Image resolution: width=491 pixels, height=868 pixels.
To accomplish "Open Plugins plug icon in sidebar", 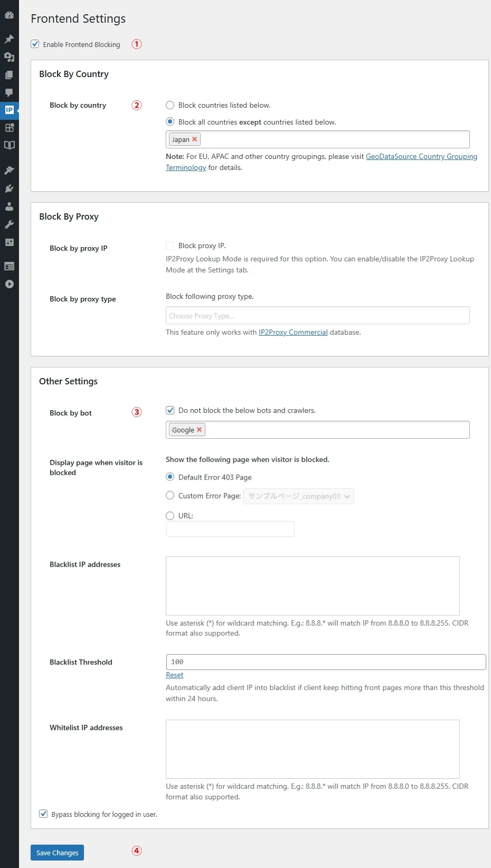I will (x=9, y=188).
